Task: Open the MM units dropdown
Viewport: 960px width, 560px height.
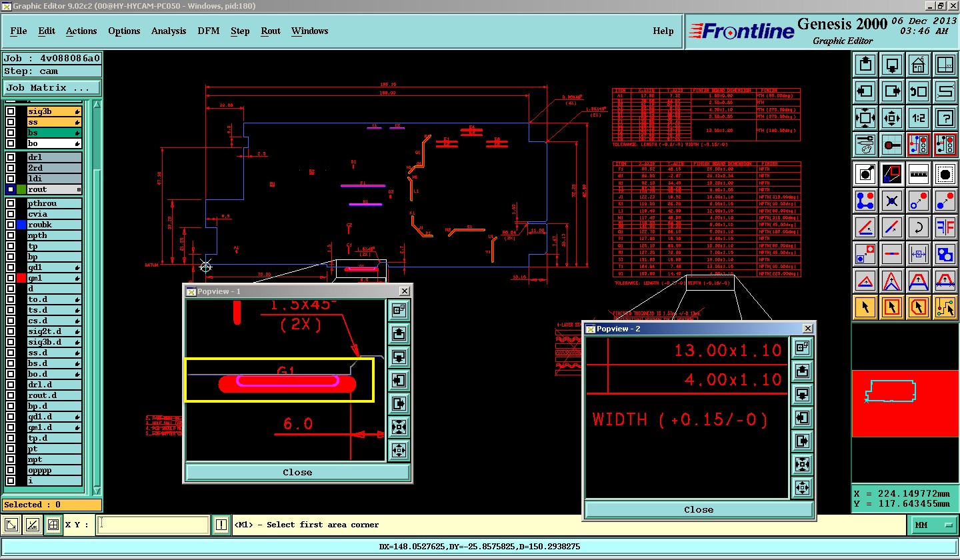Action: (933, 525)
